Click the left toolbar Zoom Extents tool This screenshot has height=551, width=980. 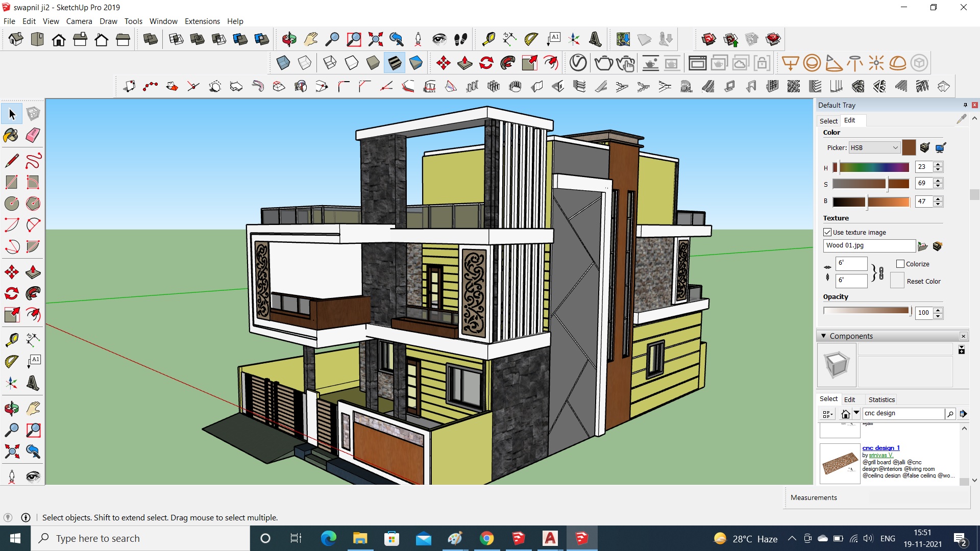pyautogui.click(x=12, y=451)
